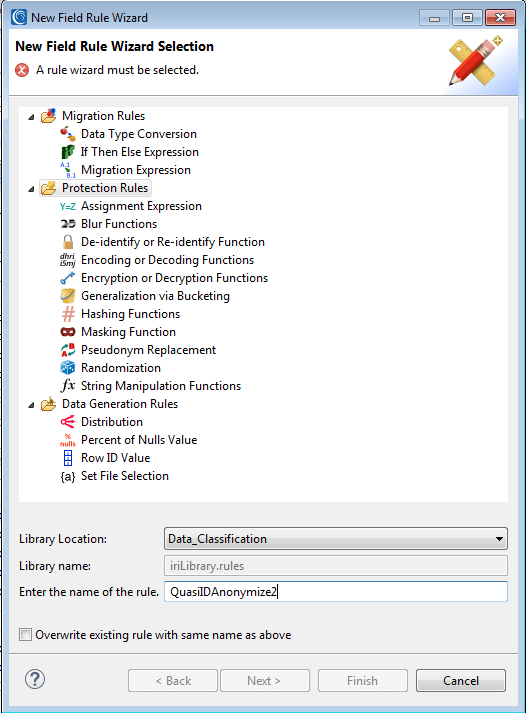The height and width of the screenshot is (713, 526).
Task: Select the Pseudonym Replacement icon
Action: (x=68, y=350)
